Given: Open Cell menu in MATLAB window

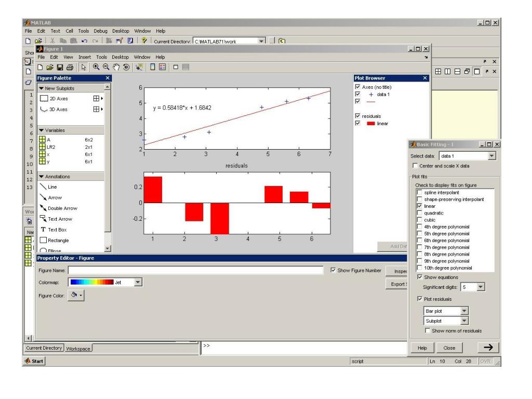Looking at the screenshot, I should click(69, 31).
